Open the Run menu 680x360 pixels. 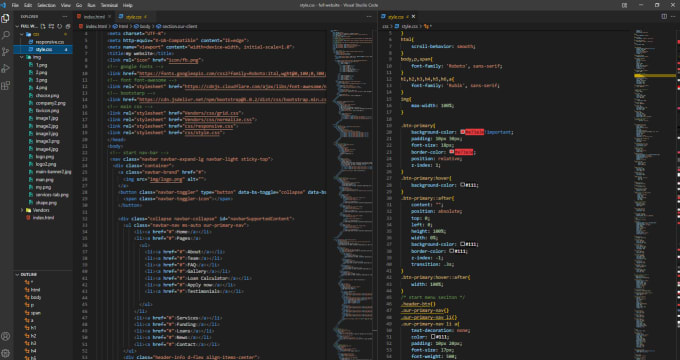pyautogui.click(x=92, y=5)
